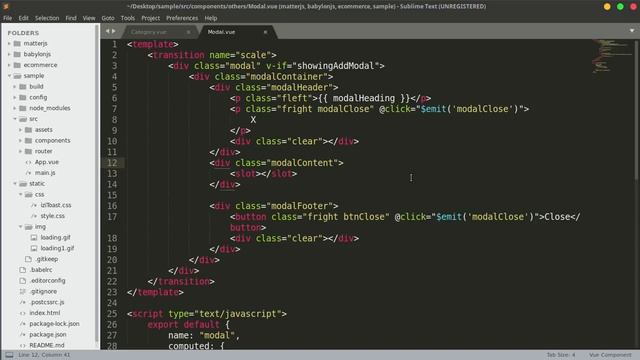Open the .gitignore file
The height and width of the screenshot is (360, 640).
pos(43,291)
